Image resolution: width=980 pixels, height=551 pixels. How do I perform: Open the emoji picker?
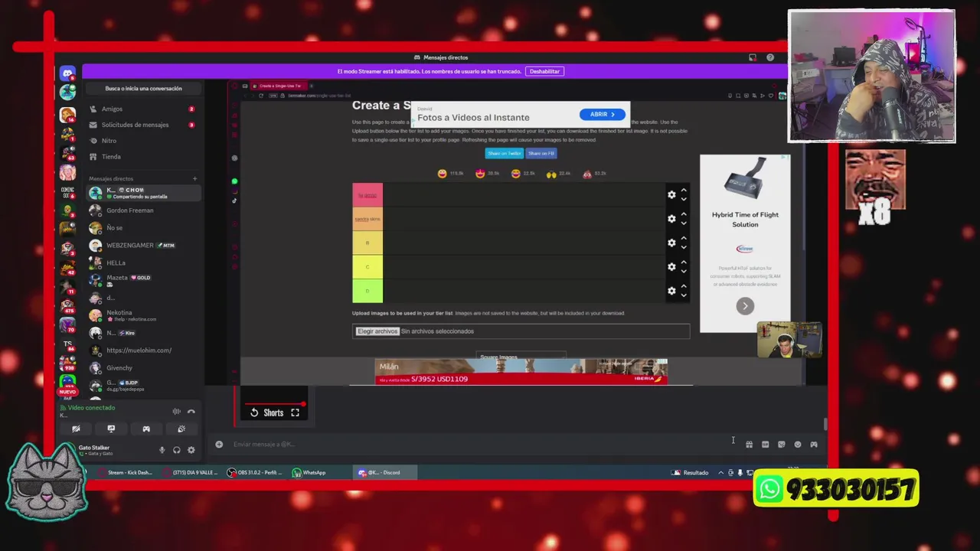click(x=798, y=445)
